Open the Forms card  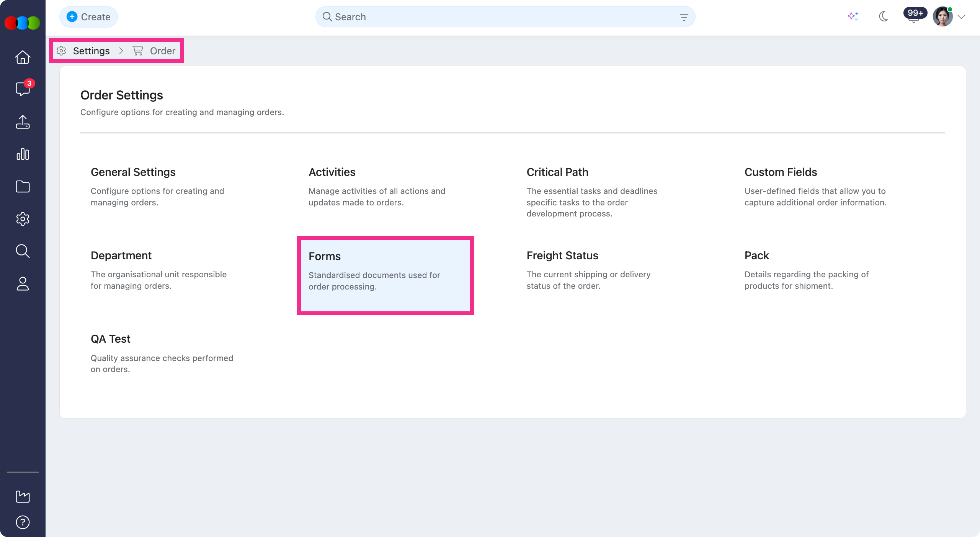385,276
